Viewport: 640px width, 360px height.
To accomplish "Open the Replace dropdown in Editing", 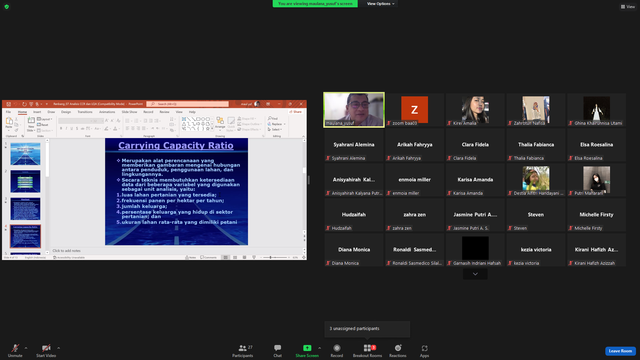I will 276,124.
